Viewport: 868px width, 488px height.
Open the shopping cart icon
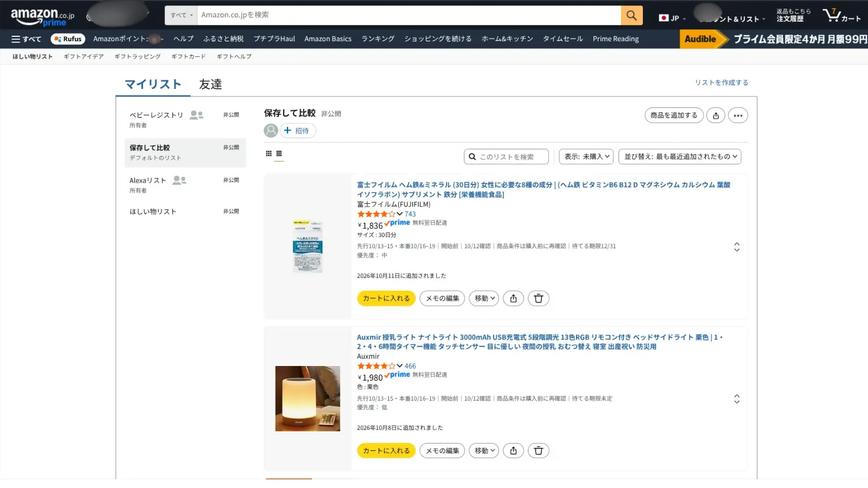click(x=841, y=15)
